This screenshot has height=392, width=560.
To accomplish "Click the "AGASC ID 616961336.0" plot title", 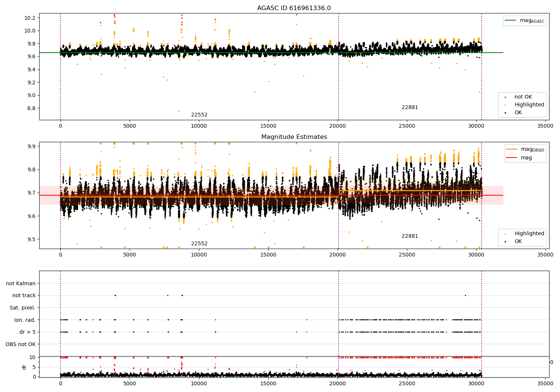I will [294, 8].
